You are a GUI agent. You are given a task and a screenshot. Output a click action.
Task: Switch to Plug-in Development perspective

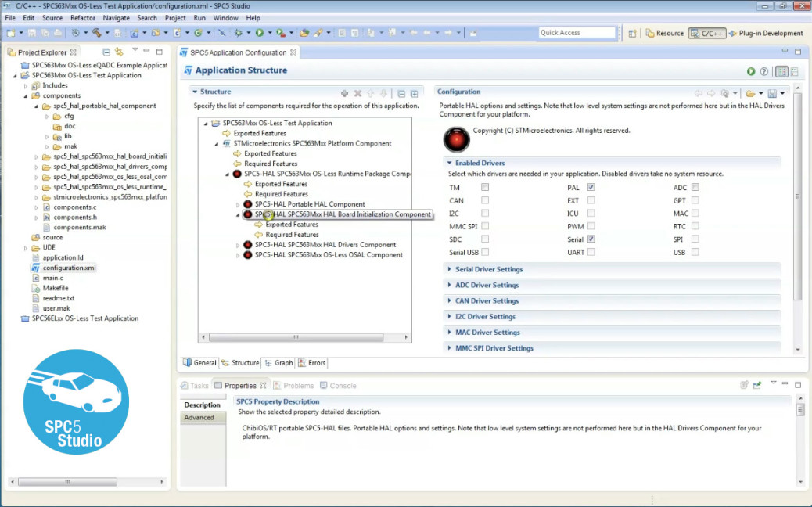pos(766,33)
